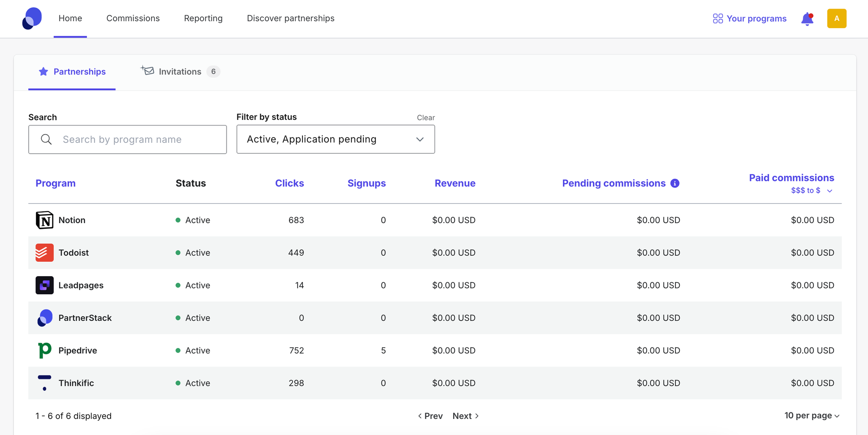Screen dimensions: 868x435
Task: Click the Thinkific program logo
Action: click(x=44, y=383)
